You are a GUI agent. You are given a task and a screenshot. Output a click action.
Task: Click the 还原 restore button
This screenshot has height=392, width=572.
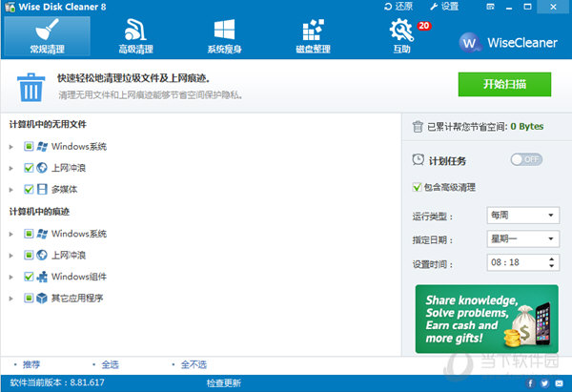398,7
